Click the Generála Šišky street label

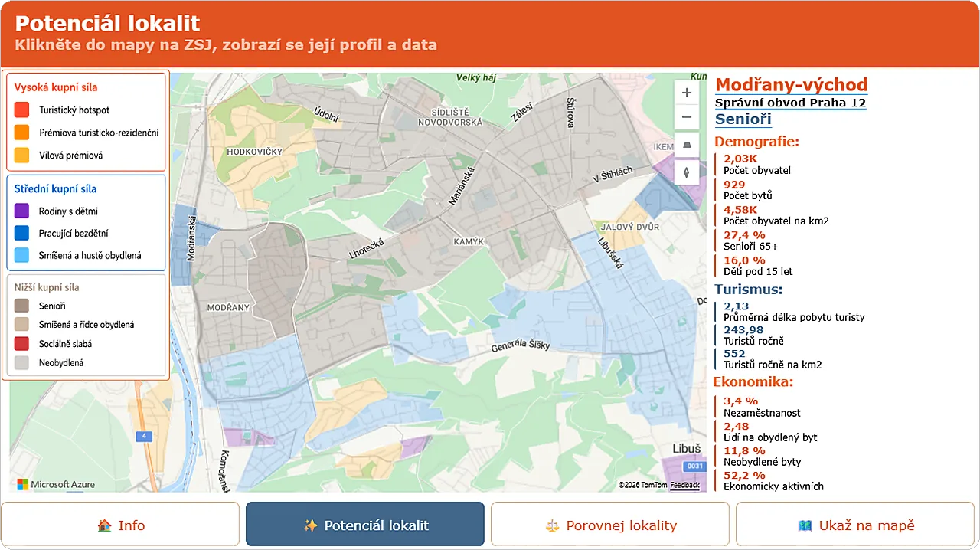point(521,345)
